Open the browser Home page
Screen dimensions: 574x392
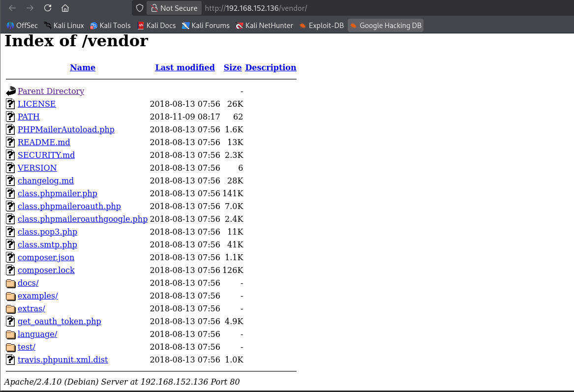click(x=65, y=8)
